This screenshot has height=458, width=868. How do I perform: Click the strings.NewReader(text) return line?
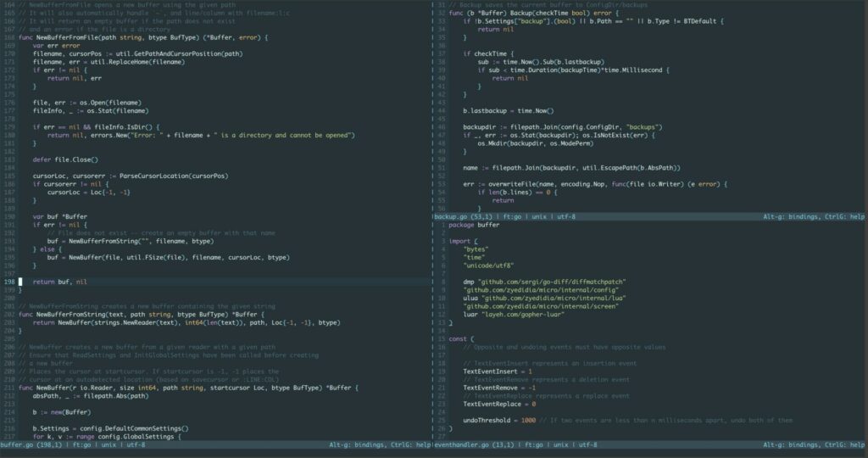(x=186, y=323)
